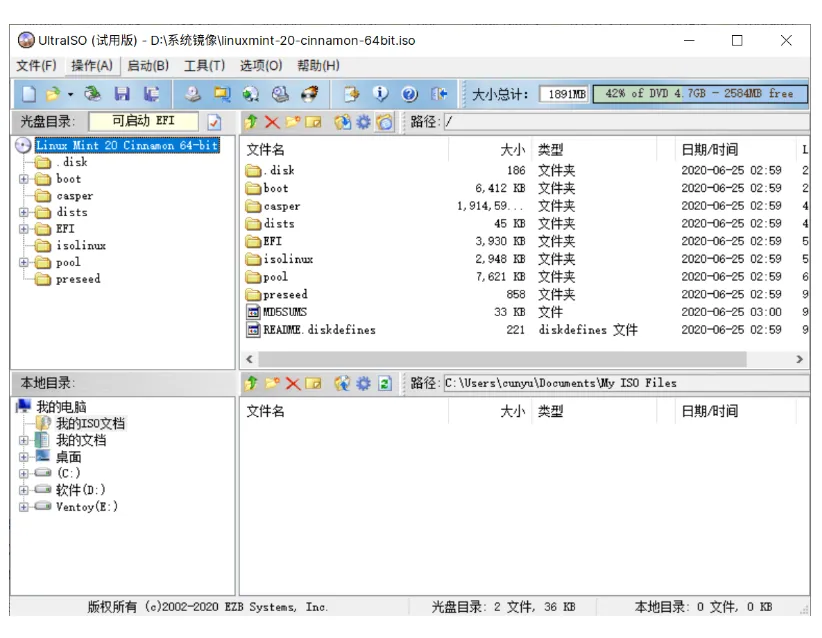Click the scroll right arrow under the disc file list
822x638 pixels.
tap(799, 359)
